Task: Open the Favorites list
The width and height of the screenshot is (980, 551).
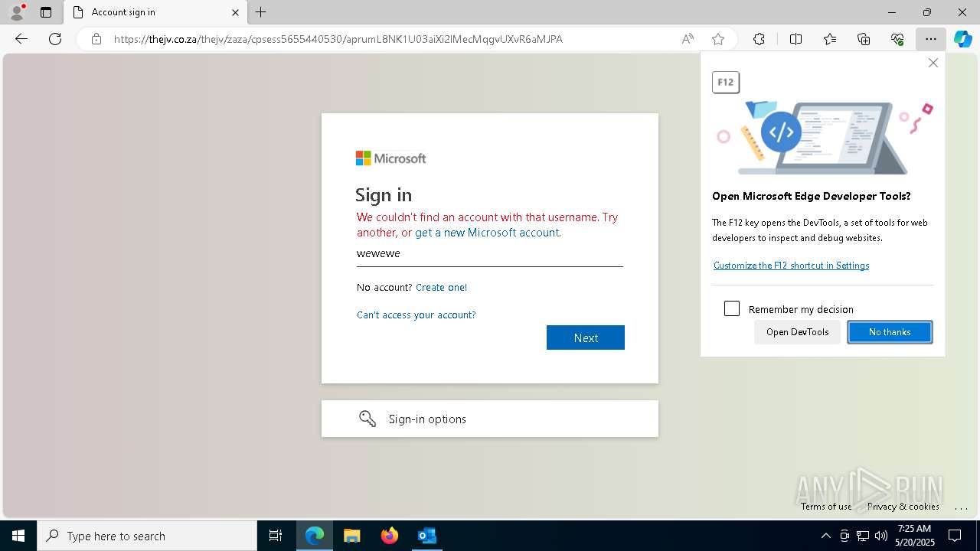Action: coord(830,39)
